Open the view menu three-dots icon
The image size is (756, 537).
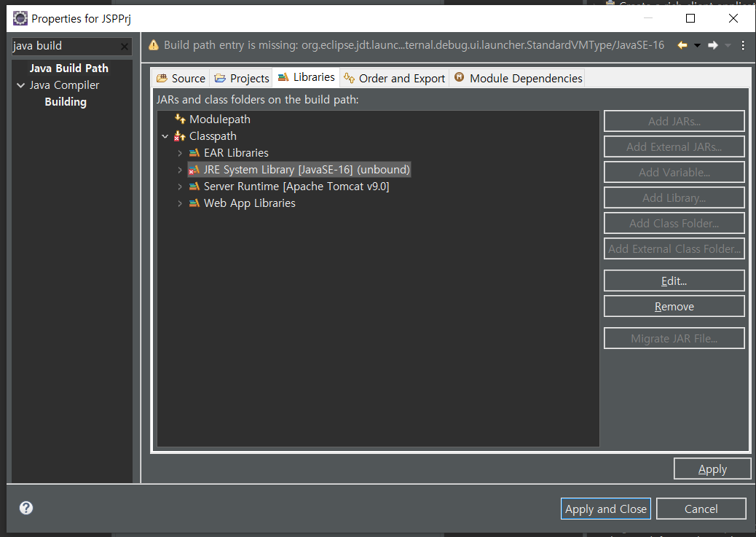click(x=743, y=45)
